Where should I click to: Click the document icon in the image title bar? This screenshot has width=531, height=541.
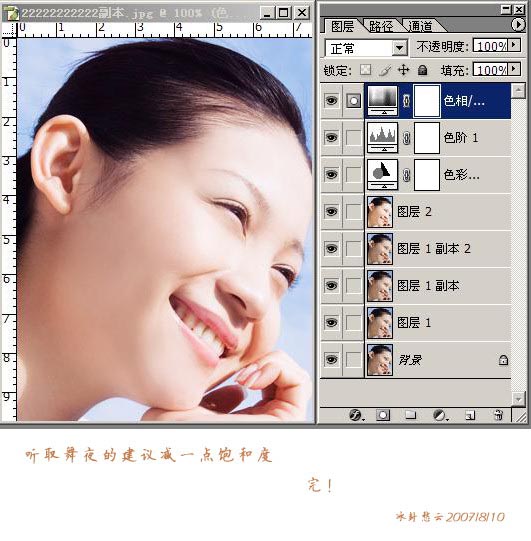(x=11, y=13)
